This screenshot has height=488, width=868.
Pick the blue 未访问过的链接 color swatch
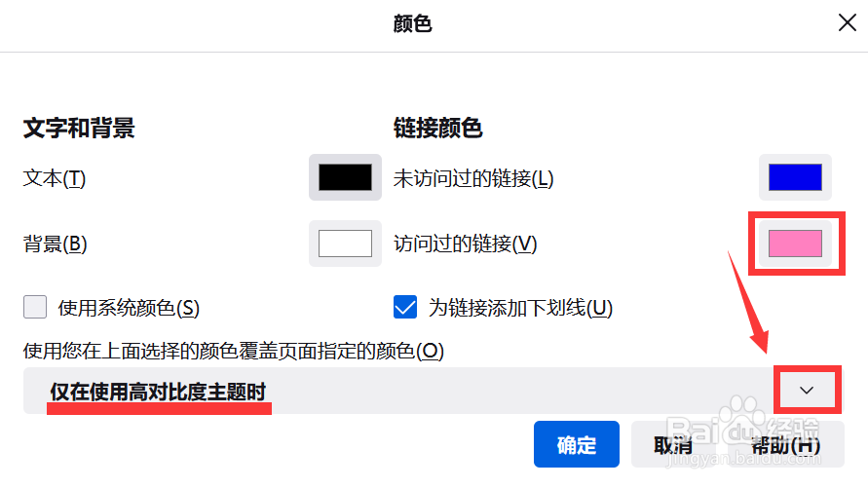coord(795,177)
